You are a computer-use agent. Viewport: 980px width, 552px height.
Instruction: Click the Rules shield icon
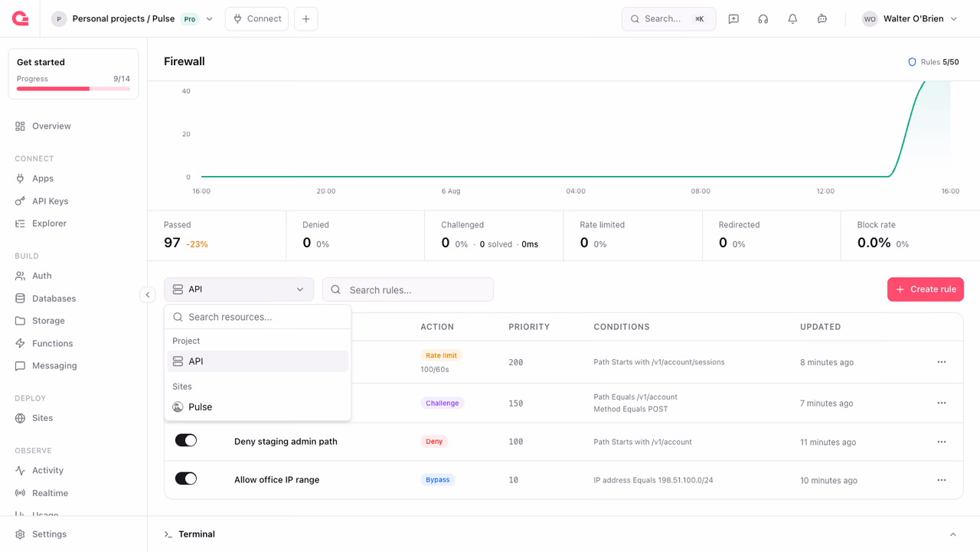(912, 62)
